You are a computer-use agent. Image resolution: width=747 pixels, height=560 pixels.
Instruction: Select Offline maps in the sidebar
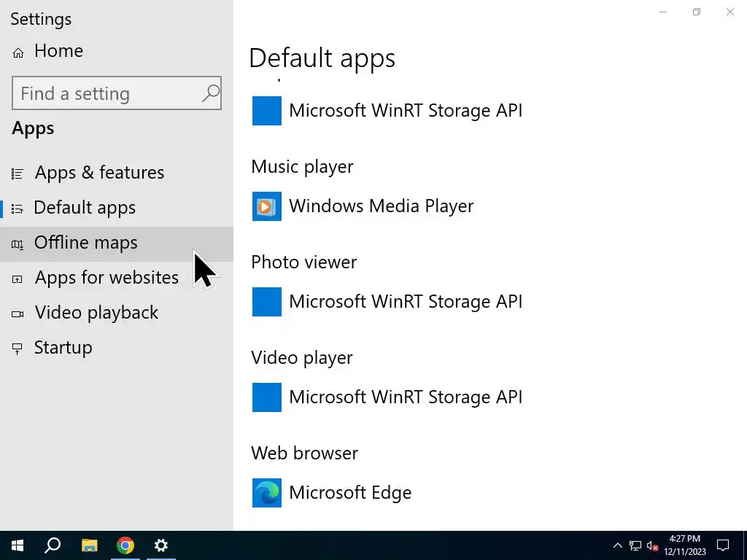pyautogui.click(x=85, y=243)
